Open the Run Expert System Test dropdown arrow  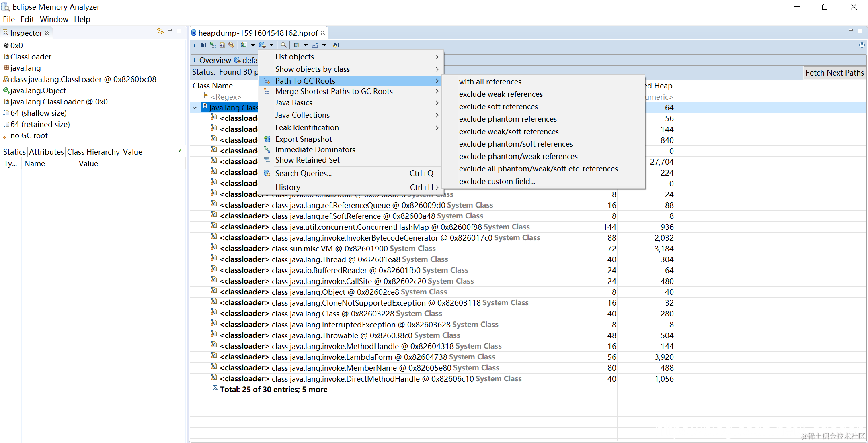tap(253, 45)
